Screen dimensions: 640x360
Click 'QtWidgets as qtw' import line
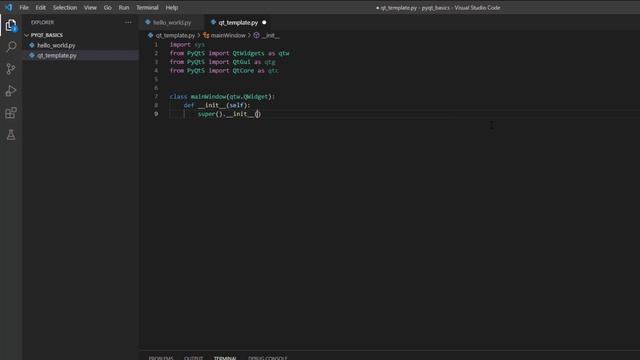(x=229, y=53)
